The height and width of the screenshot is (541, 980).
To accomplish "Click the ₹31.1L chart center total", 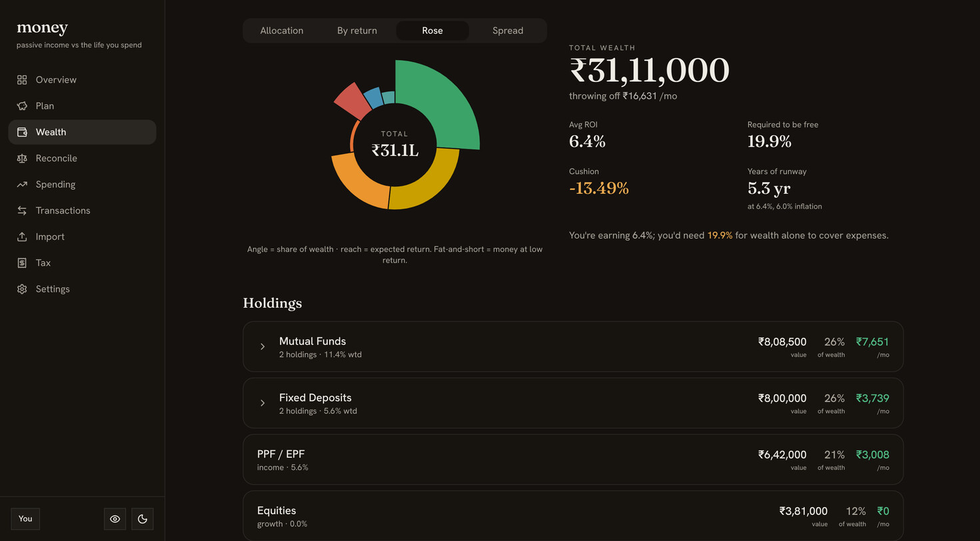I will pos(395,151).
